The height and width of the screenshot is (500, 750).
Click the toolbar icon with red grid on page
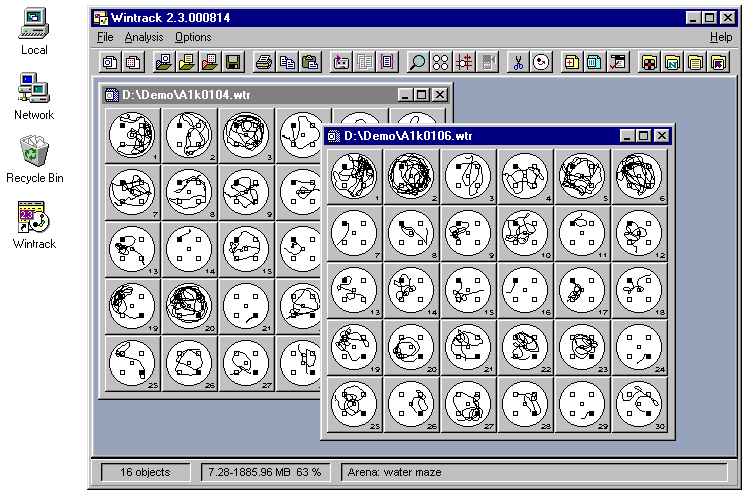click(133, 62)
